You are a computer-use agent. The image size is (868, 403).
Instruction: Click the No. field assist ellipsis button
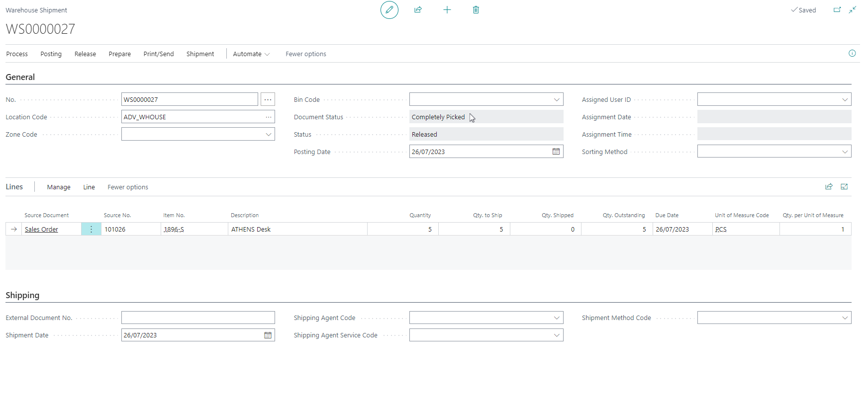(x=268, y=99)
